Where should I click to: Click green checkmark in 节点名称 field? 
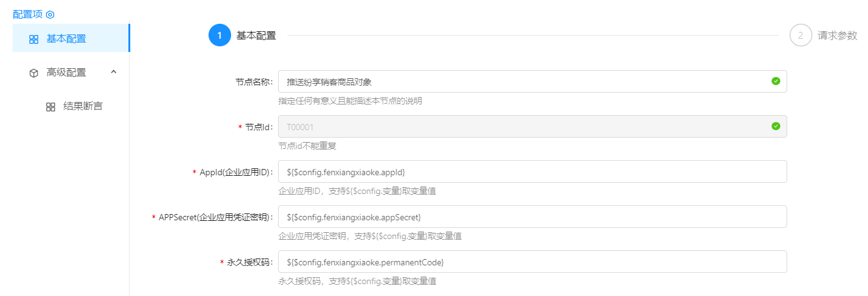coord(776,81)
